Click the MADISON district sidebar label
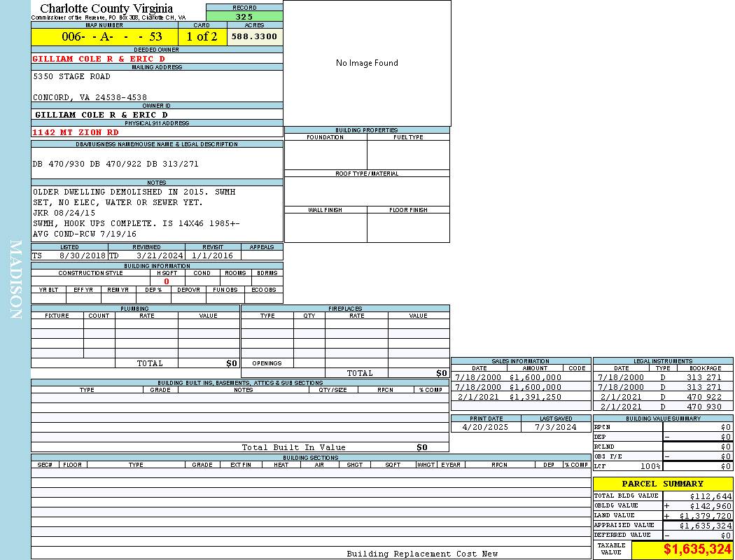The width and height of the screenshot is (735, 560). [x=15, y=280]
